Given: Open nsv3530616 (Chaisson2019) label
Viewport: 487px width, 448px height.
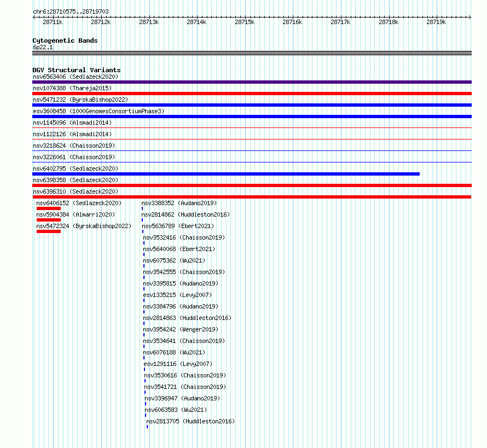Looking at the screenshot, I should click(185, 375).
